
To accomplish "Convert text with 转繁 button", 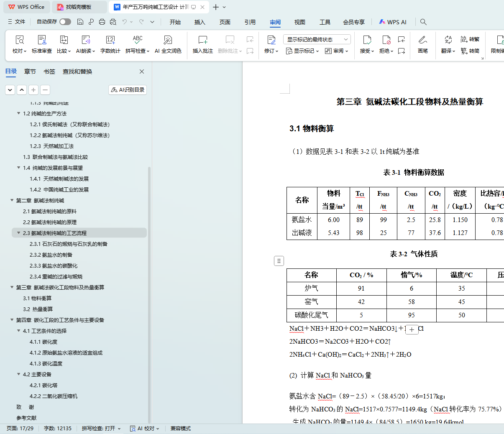I will click(x=470, y=39).
